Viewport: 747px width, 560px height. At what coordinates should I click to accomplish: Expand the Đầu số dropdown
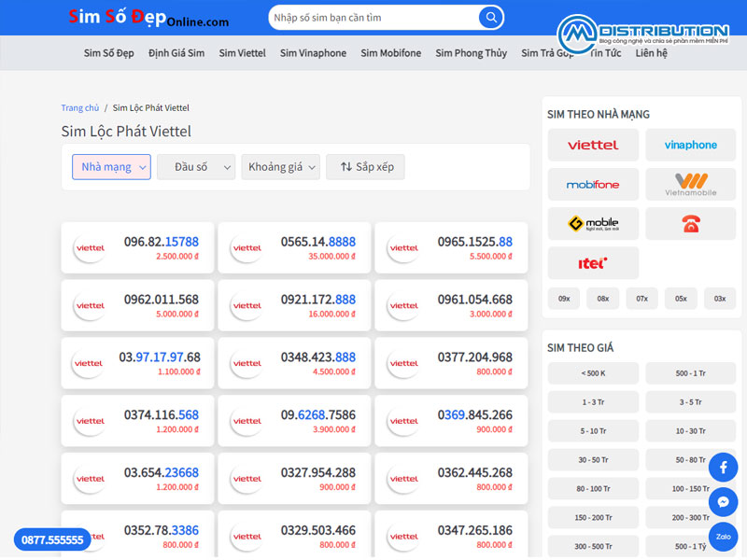(196, 167)
